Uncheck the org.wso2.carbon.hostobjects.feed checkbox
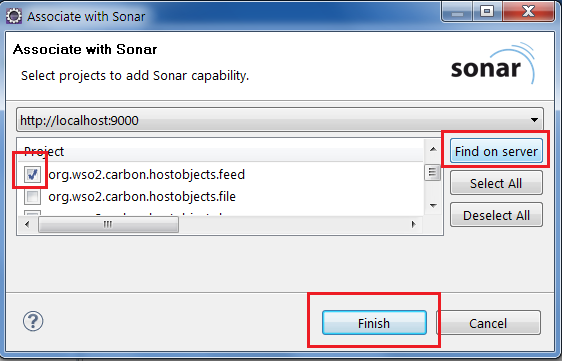562x361 pixels. click(32, 175)
